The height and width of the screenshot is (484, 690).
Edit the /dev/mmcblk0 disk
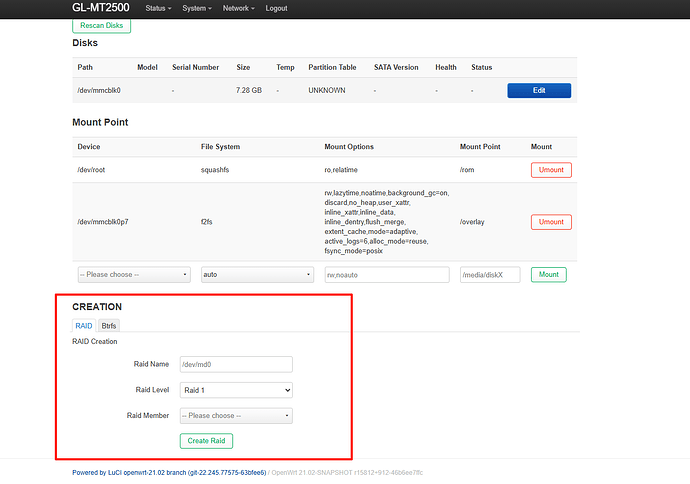539,90
